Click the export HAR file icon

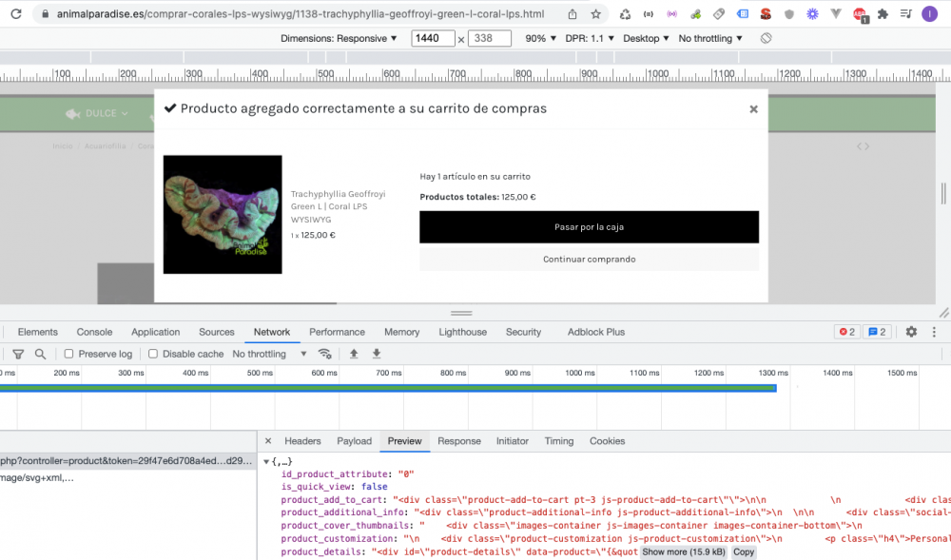point(376,353)
